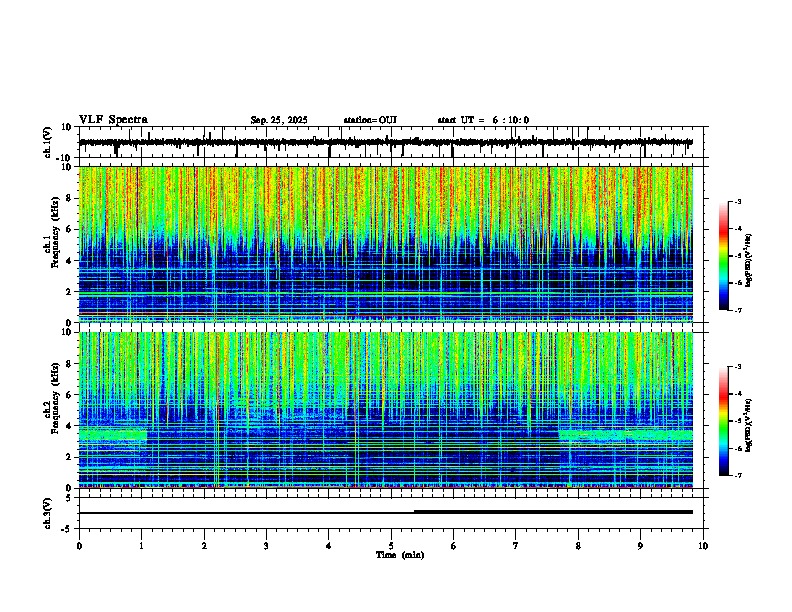
Task: Click the 'station=OUJ' header label
Action: pyautogui.click(x=370, y=120)
